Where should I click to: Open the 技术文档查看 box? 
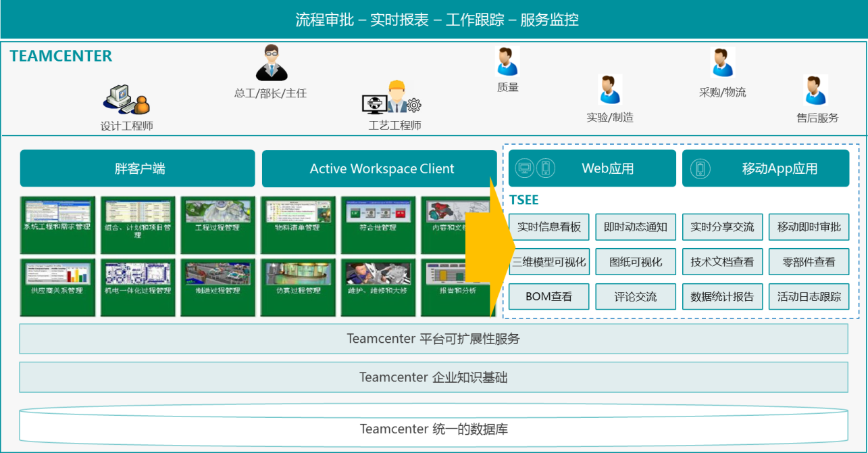[722, 262]
